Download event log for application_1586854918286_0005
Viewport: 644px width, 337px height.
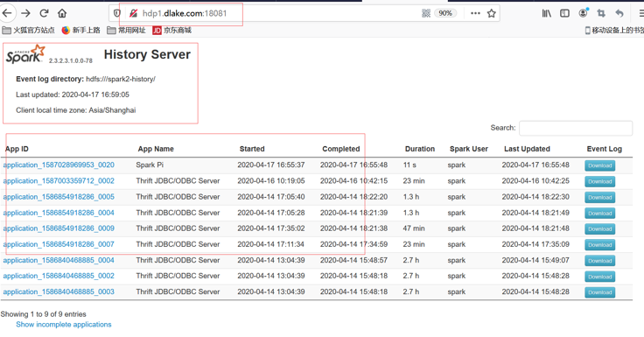point(599,198)
